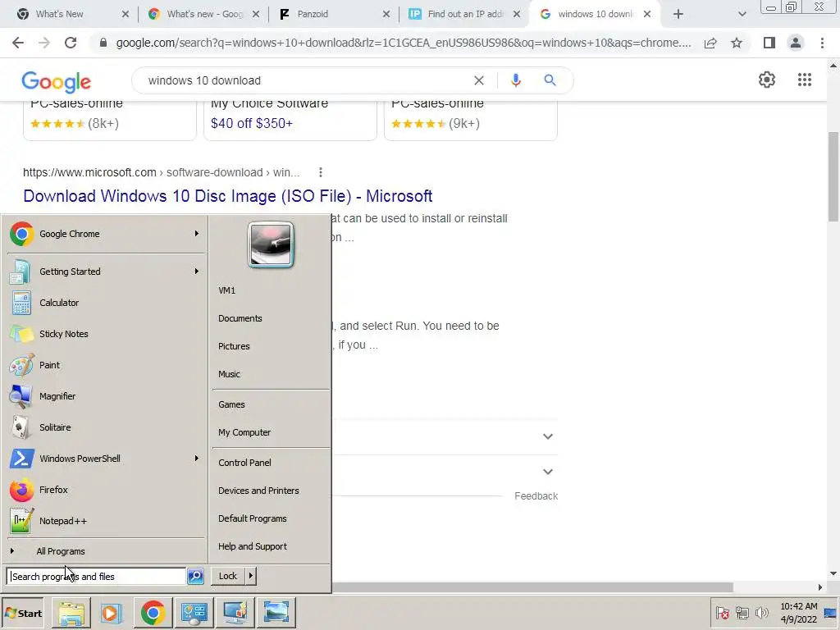Open Games from Start menu
840x630 pixels.
coord(231,404)
